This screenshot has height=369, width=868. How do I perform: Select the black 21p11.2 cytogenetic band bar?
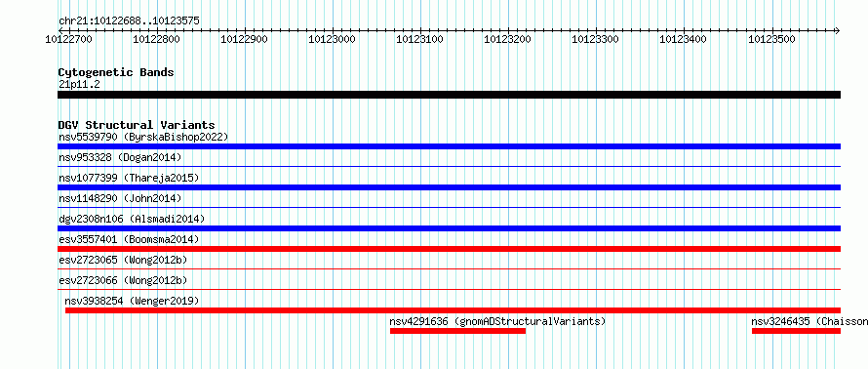pyautogui.click(x=449, y=95)
